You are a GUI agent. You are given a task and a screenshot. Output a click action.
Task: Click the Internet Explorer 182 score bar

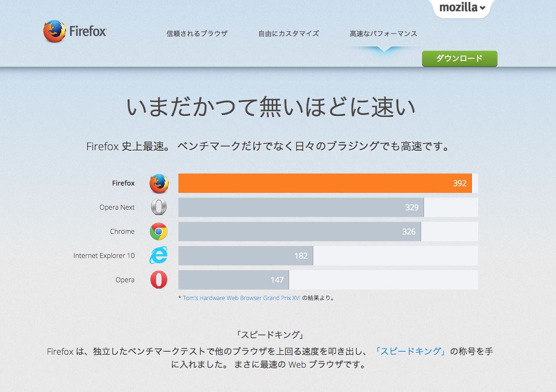pyautogui.click(x=246, y=256)
